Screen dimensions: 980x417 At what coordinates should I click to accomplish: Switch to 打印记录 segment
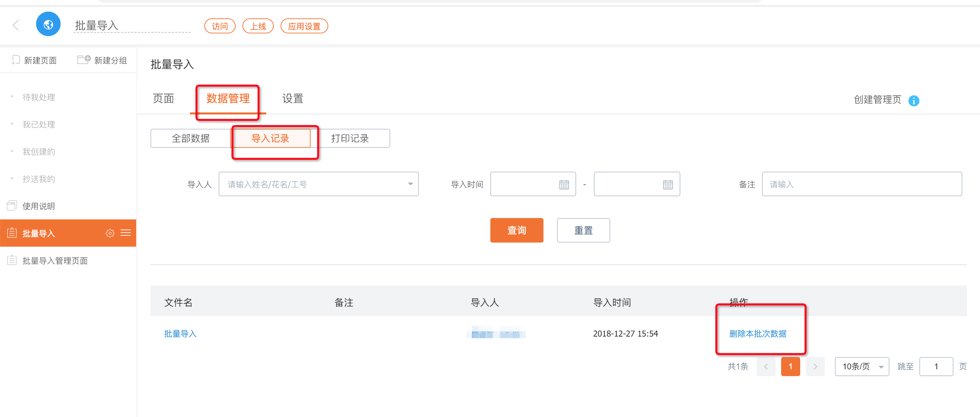(x=350, y=139)
